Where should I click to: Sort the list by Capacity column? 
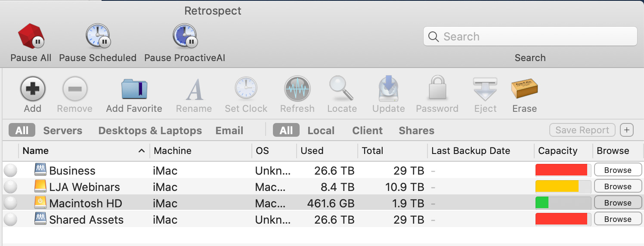557,151
